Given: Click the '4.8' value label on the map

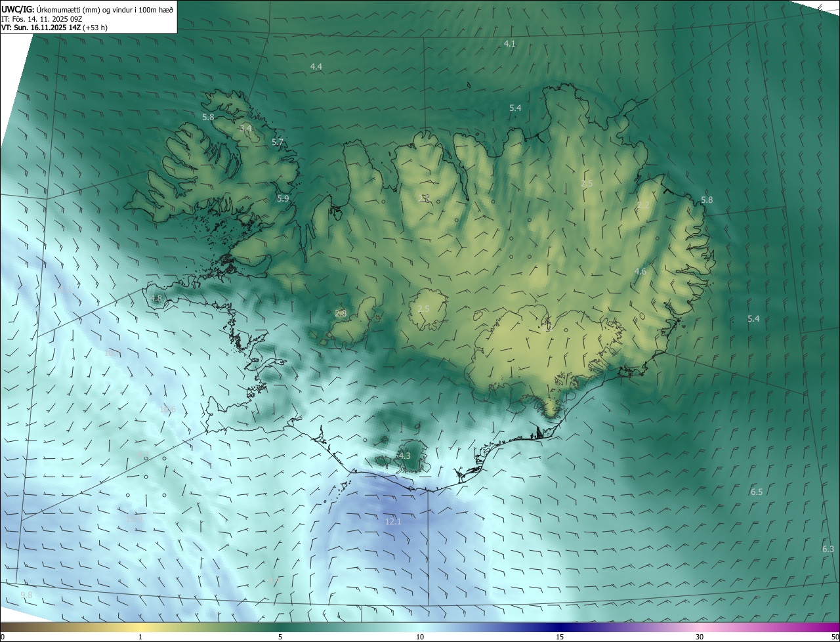Looking at the screenshot, I should pyautogui.click(x=156, y=299).
